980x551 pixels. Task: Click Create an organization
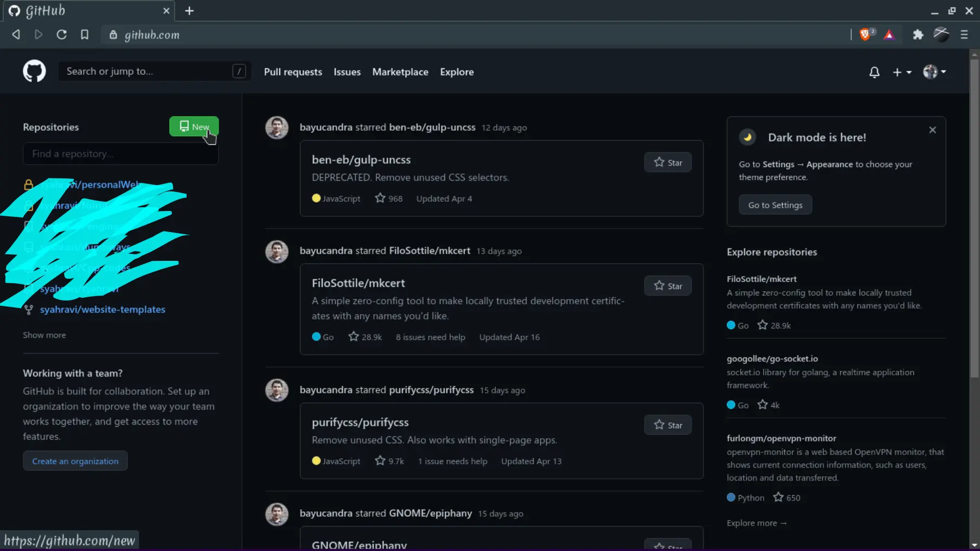pos(75,461)
